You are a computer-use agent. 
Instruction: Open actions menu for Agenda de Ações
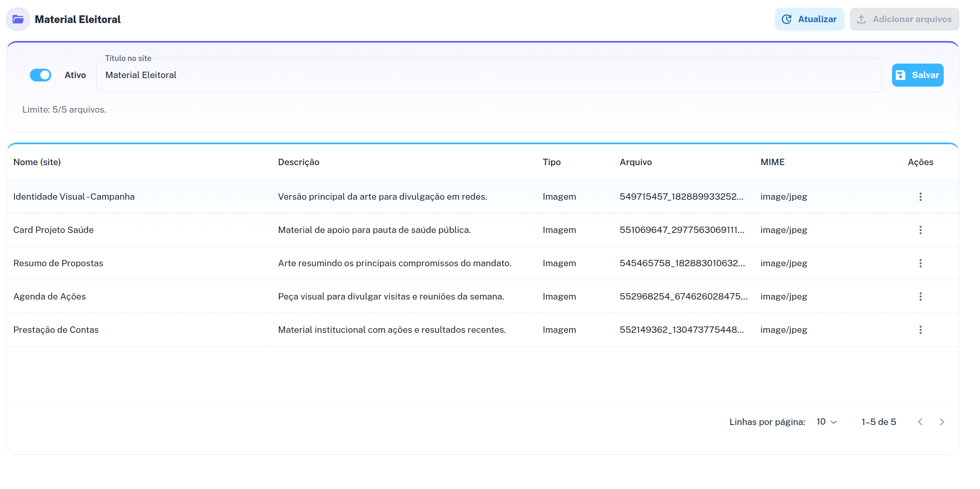(x=920, y=297)
